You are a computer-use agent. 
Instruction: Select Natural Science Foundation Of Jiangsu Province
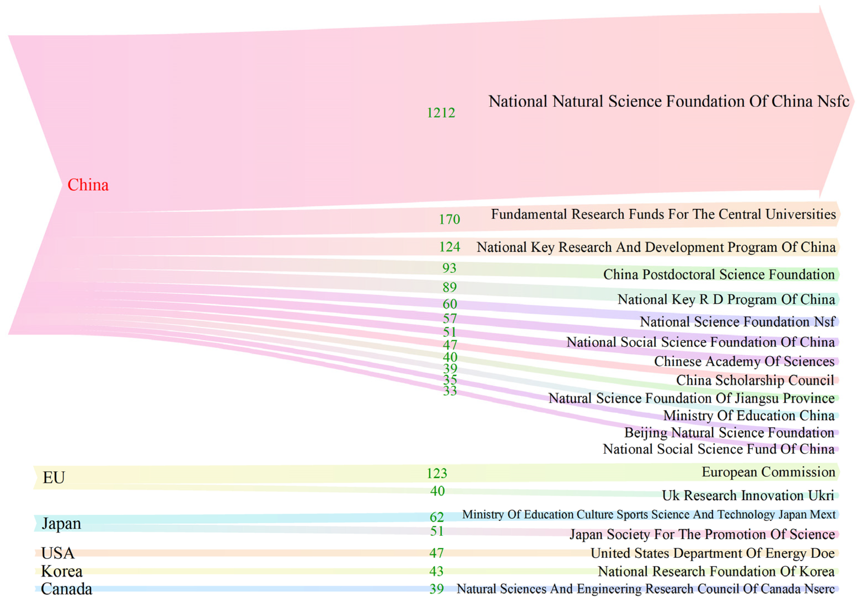tap(691, 398)
